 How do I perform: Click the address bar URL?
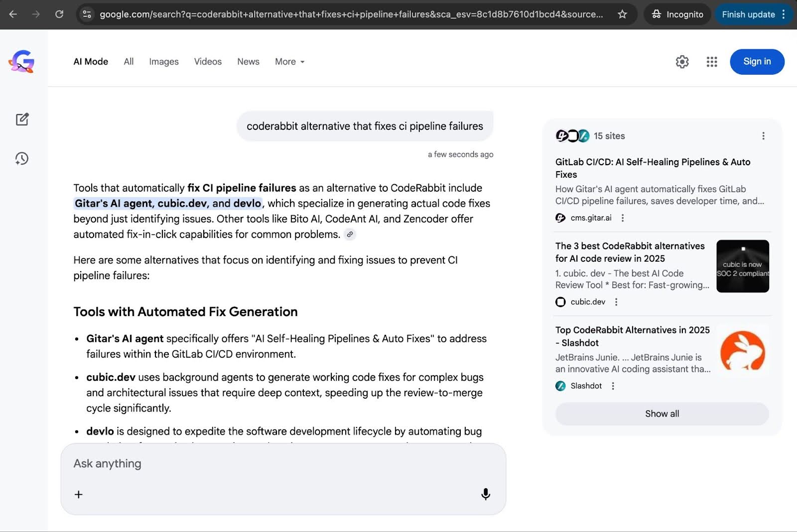click(x=351, y=14)
